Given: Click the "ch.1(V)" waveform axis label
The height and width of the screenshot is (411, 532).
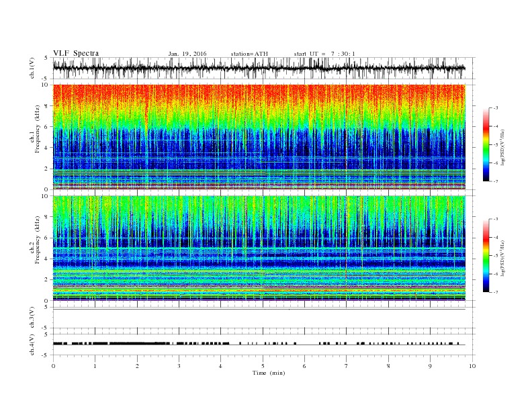Looking at the screenshot, I should coord(32,68).
